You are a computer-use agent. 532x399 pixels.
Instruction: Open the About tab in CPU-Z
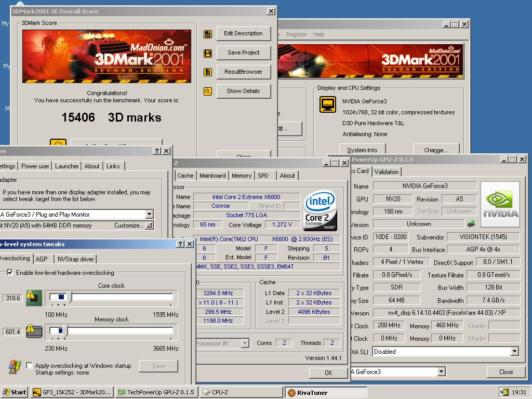(x=287, y=176)
